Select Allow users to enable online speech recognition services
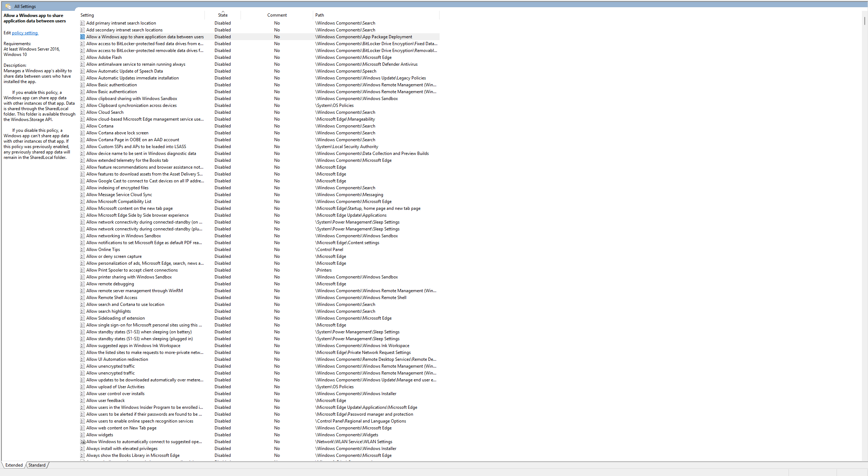Screen dimensions: 868x476 pyautogui.click(x=140, y=421)
